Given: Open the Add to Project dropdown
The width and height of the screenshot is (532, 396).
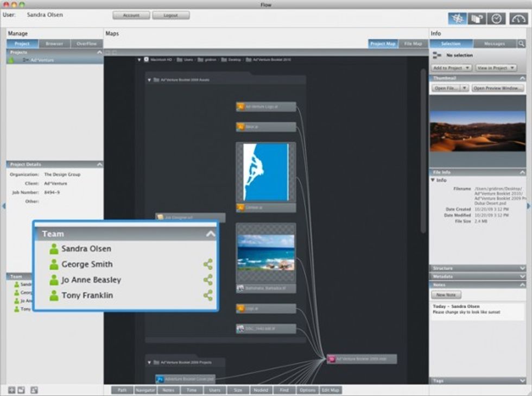Looking at the screenshot, I should pyautogui.click(x=451, y=68).
